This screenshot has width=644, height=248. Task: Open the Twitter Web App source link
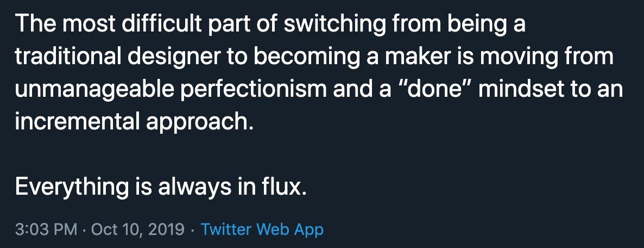[x=262, y=229]
